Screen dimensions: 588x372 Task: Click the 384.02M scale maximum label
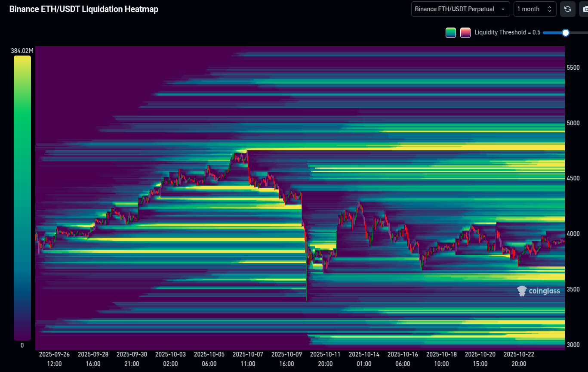click(22, 51)
